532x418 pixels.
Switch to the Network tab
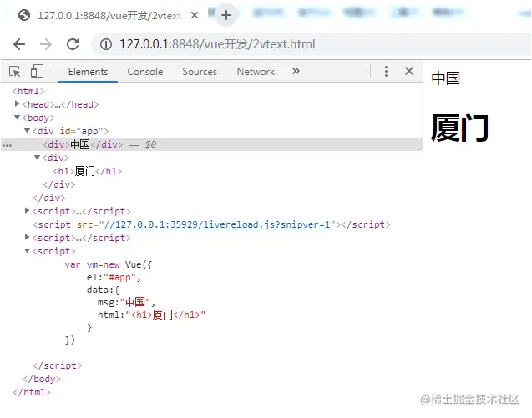click(x=256, y=72)
